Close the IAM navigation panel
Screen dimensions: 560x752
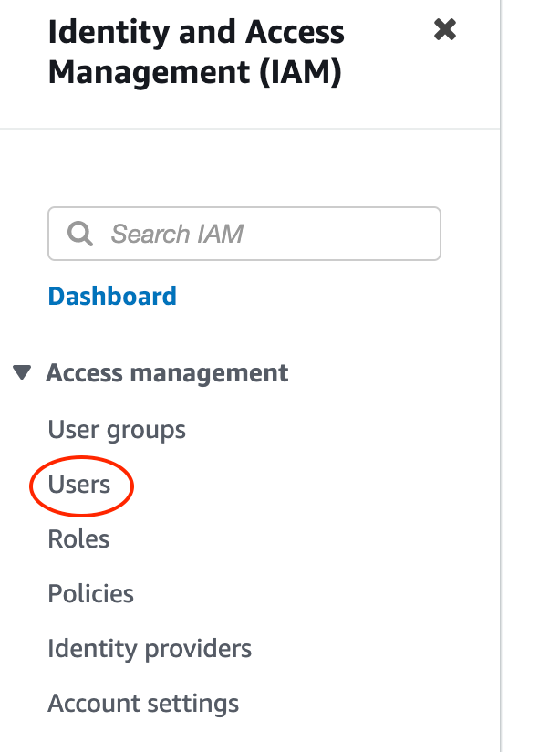point(445,29)
